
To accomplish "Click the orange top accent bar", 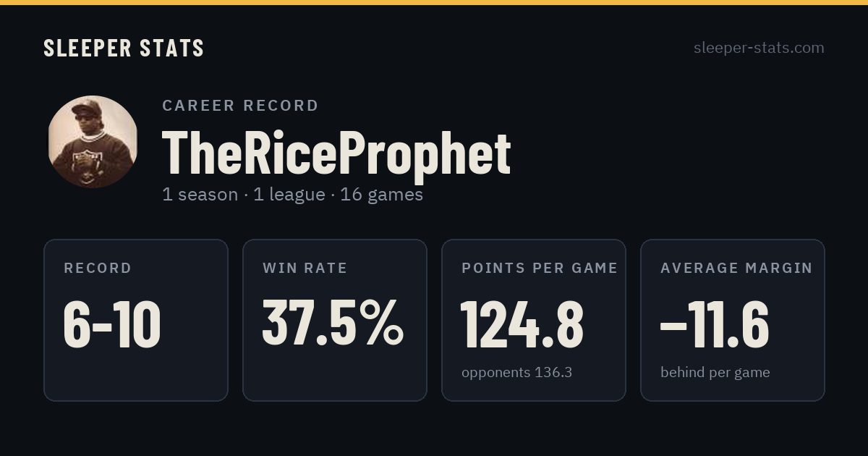I will pos(434,2).
